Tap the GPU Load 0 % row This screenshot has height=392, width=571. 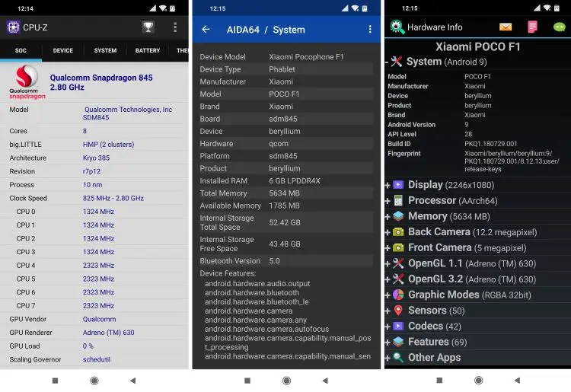pos(94,346)
